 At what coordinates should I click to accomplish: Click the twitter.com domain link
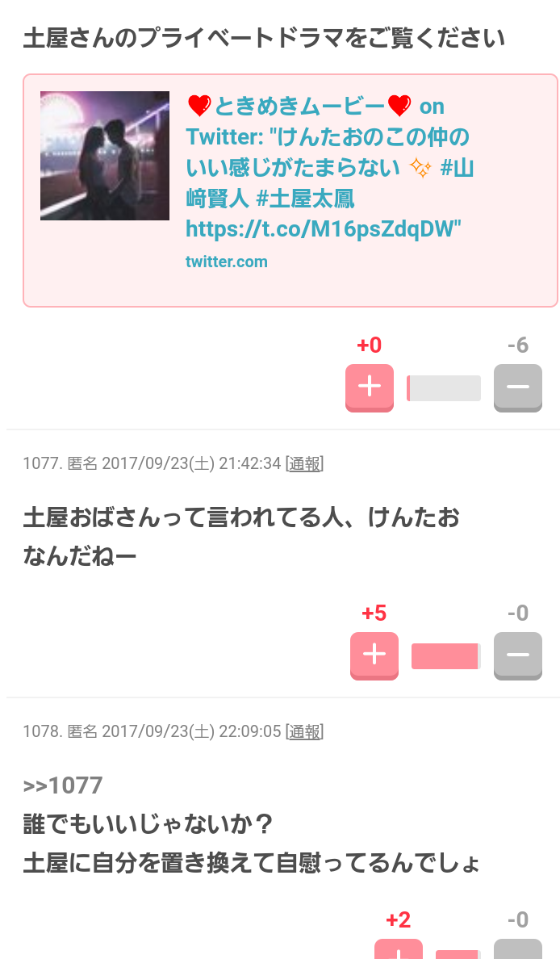[227, 262]
